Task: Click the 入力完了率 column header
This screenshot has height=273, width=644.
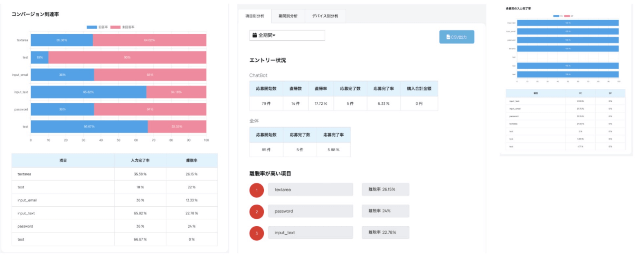Action: [140, 160]
